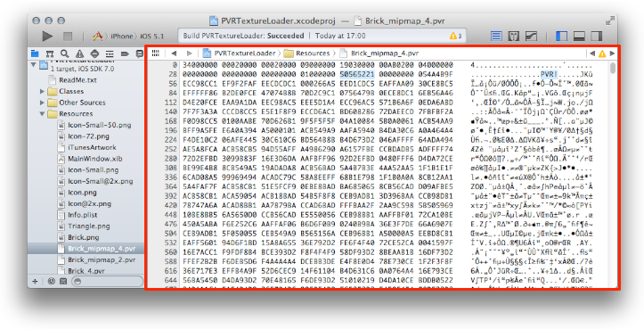The height and width of the screenshot is (329, 644).
Task: Open the Search navigator magnifier icon
Action: coord(64,53)
